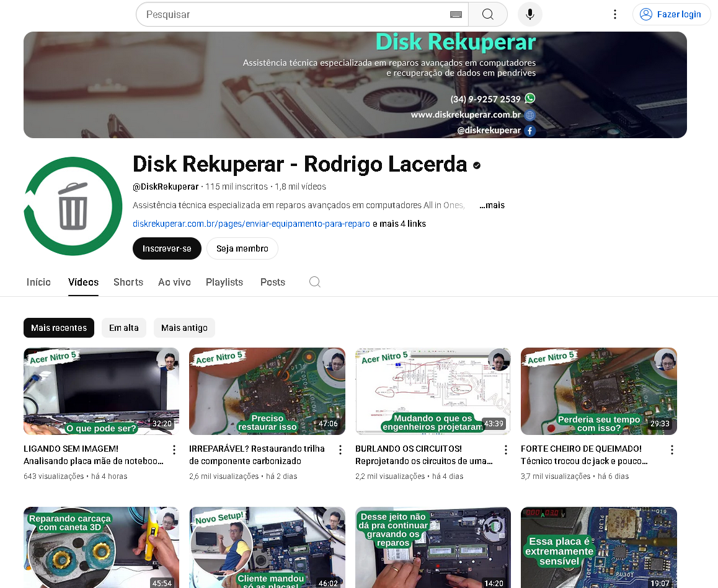Click the Fazer login button
Screen dimensions: 718x588
click(671, 15)
